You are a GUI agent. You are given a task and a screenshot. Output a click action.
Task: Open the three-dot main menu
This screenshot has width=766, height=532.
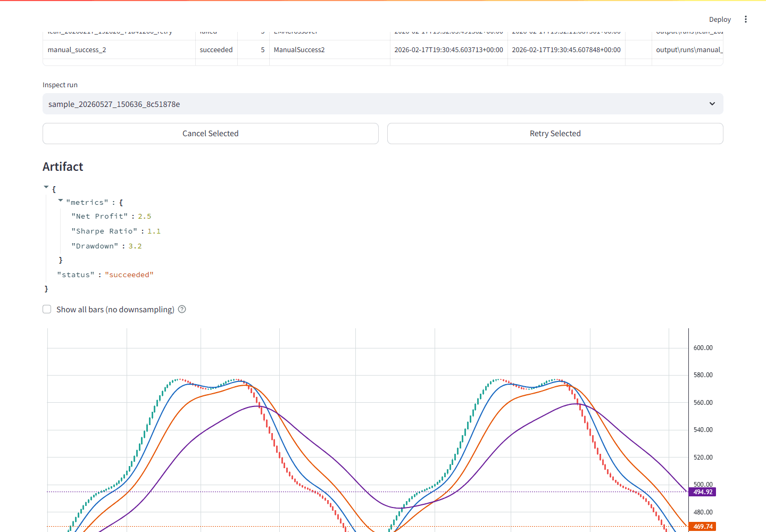click(746, 19)
